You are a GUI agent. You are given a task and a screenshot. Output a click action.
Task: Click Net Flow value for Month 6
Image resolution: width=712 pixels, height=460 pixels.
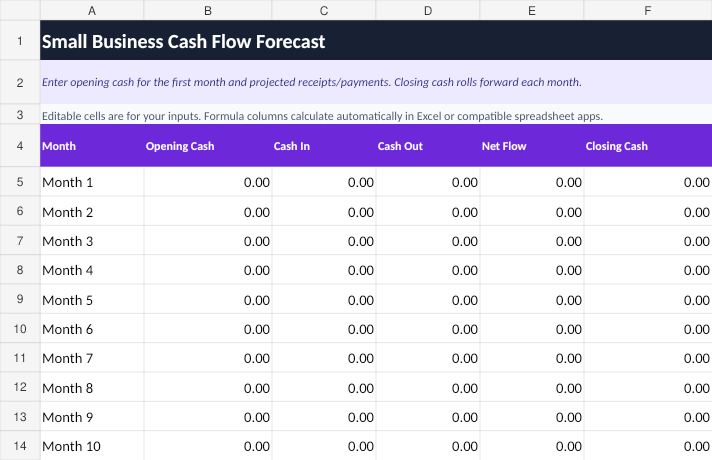click(x=532, y=329)
